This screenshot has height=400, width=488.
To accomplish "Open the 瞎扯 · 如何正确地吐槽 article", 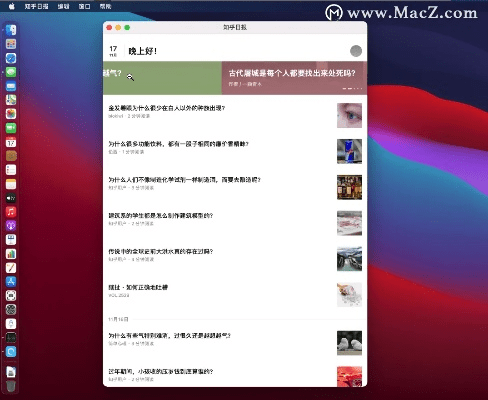I will tap(138, 287).
